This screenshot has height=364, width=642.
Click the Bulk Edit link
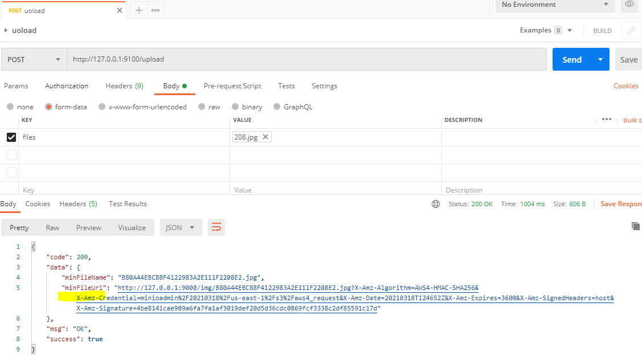(633, 120)
